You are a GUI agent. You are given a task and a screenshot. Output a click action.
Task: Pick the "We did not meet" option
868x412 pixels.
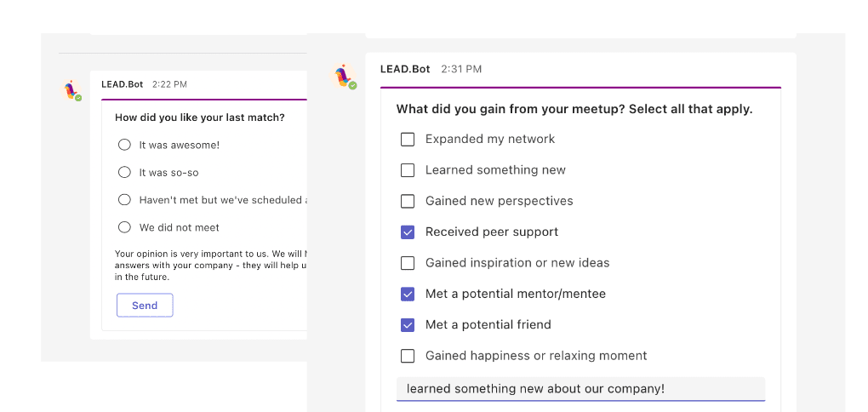click(125, 227)
